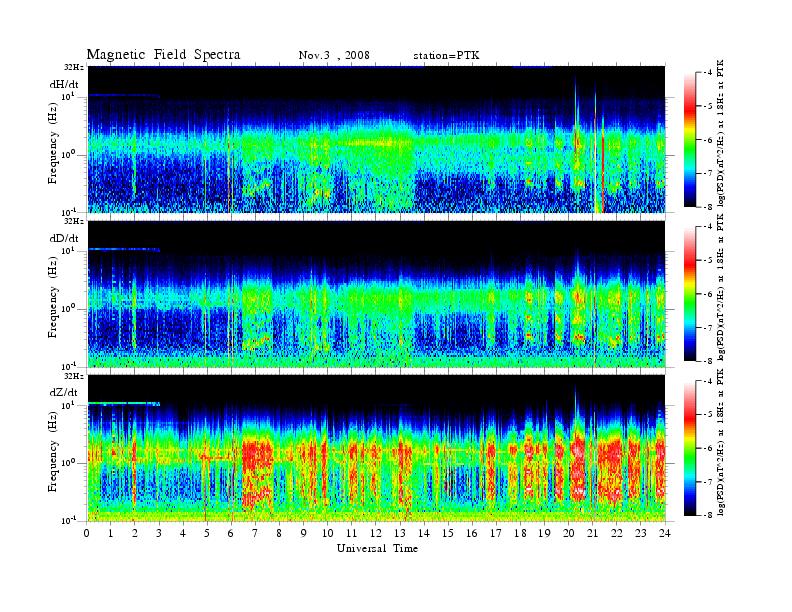This screenshot has height=612, width=792.
Task: Click hour tick '3' on the time axis
Action: (159, 533)
